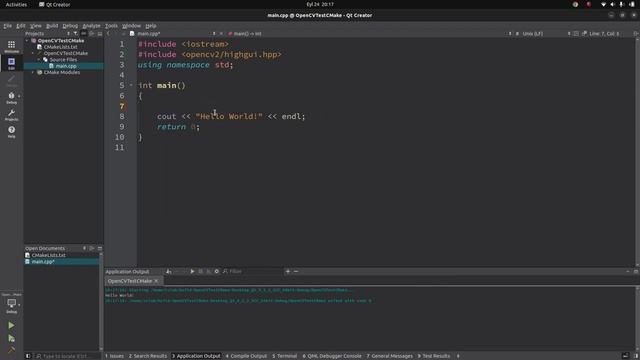The width and height of the screenshot is (640, 360).
Task: Select CMakeLists.txt in Projects tree
Action: coord(60,47)
